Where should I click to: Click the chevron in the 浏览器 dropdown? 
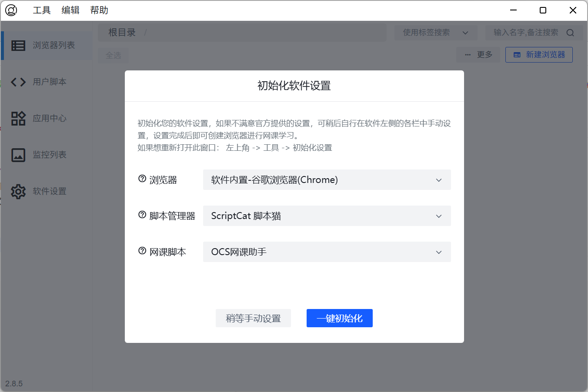point(439,180)
